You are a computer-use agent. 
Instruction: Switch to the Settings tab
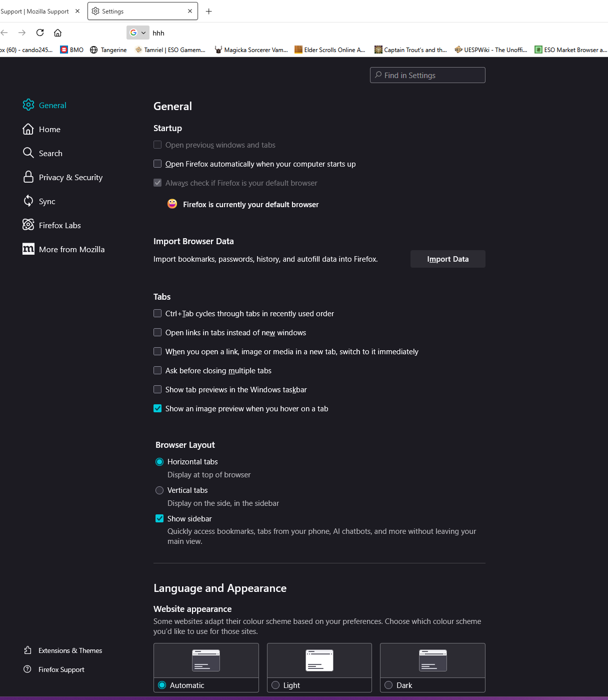tap(142, 11)
